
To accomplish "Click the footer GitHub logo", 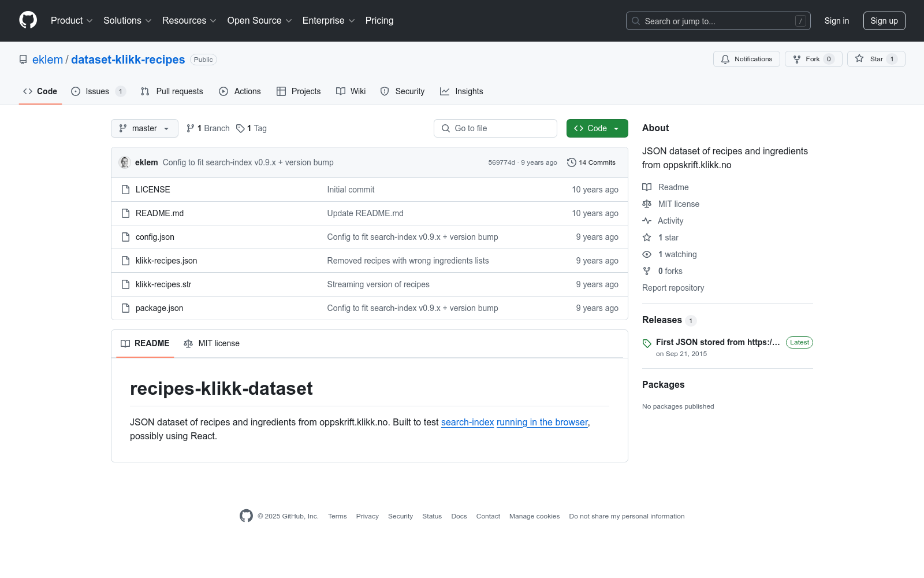I will pos(246,516).
